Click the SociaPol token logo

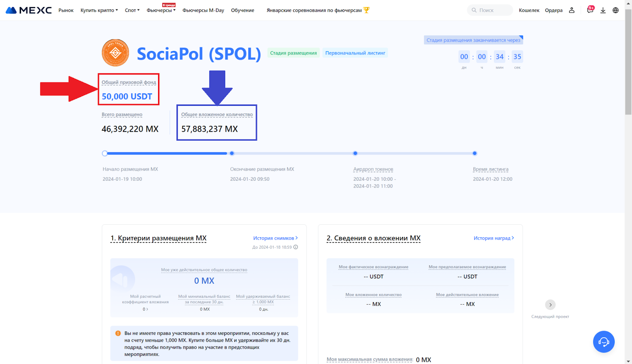115,53
